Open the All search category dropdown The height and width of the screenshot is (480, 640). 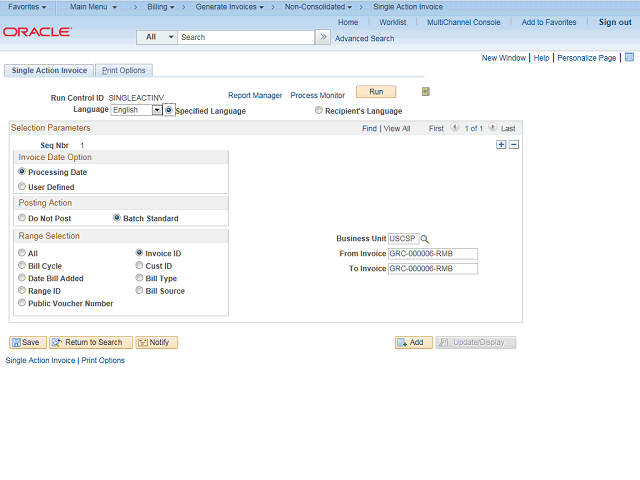[x=157, y=37]
